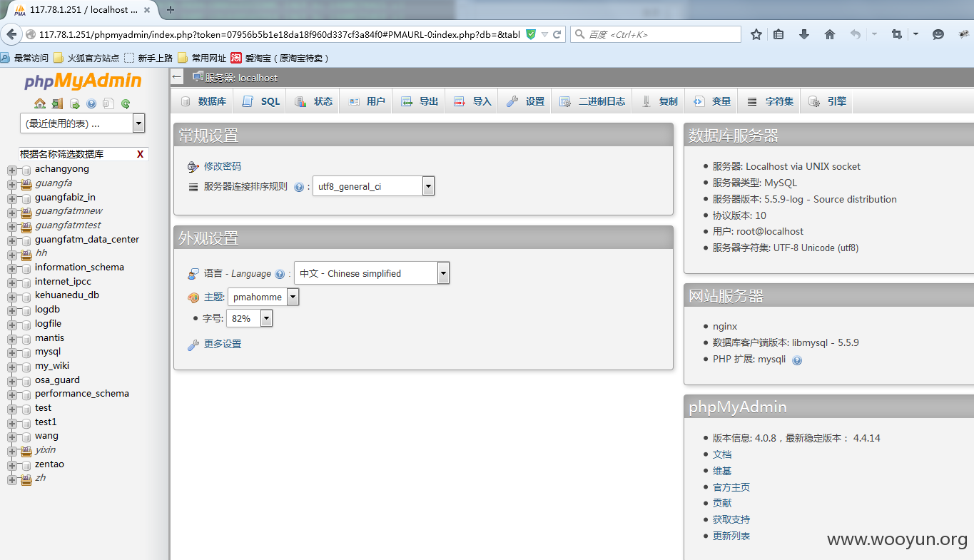974x560 pixels.
Task: Switch to the 变量 tab
Action: point(712,101)
